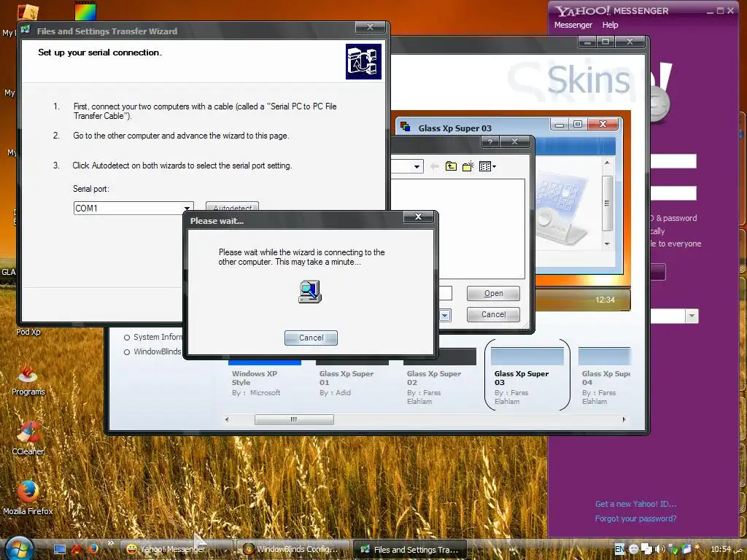Screen dimensions: 747x560
Task: Click the back arrow in file dialog
Action: pyautogui.click(x=434, y=166)
